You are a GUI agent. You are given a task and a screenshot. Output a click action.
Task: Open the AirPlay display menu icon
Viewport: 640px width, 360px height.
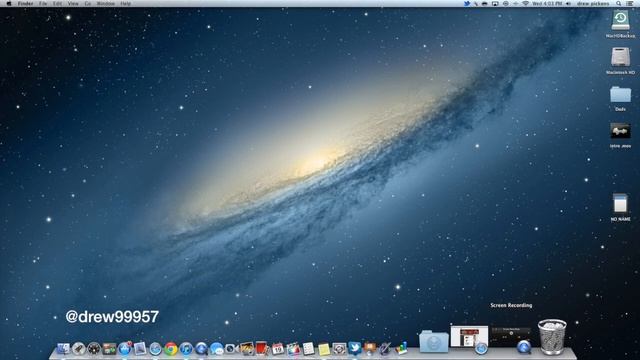[x=495, y=3]
